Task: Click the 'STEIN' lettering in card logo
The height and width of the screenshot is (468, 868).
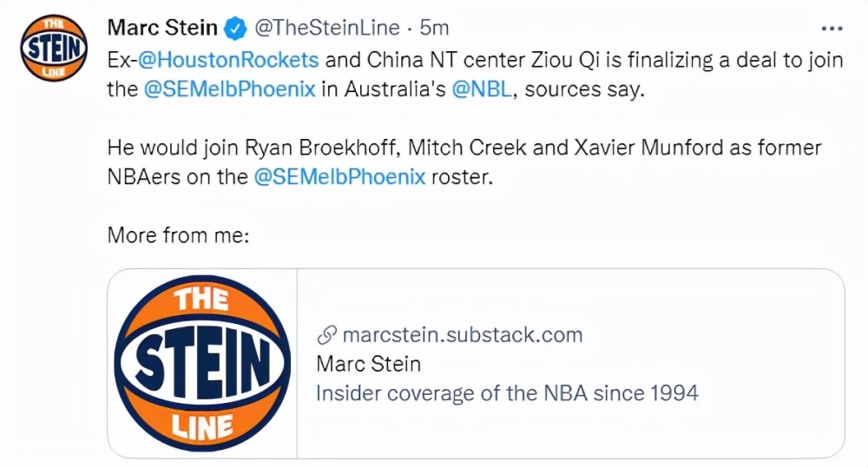Action: click(x=202, y=363)
